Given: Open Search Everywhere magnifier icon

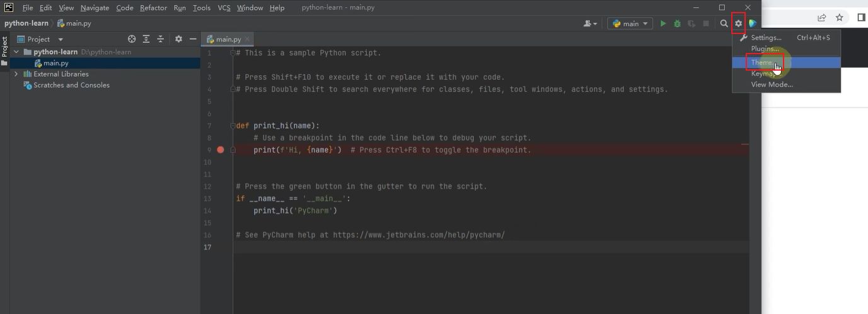Looking at the screenshot, I should pyautogui.click(x=724, y=23).
